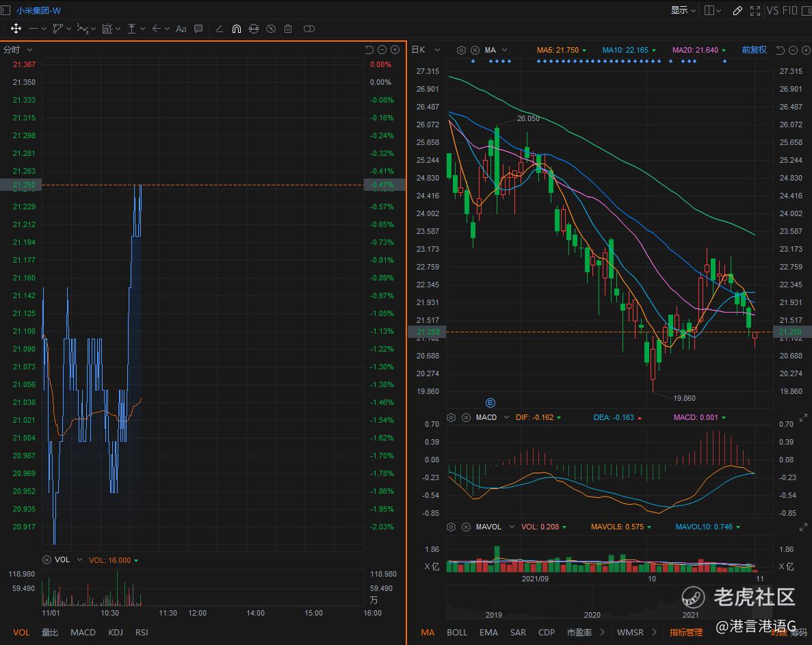The width and height of the screenshot is (812, 645).
Task: Expand the 显示 display dropdown
Action: (x=683, y=10)
